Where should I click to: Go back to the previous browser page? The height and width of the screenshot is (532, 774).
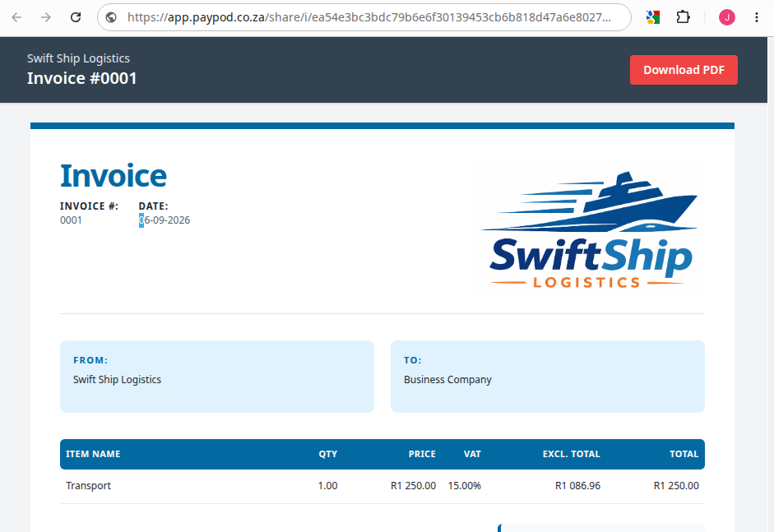16,17
